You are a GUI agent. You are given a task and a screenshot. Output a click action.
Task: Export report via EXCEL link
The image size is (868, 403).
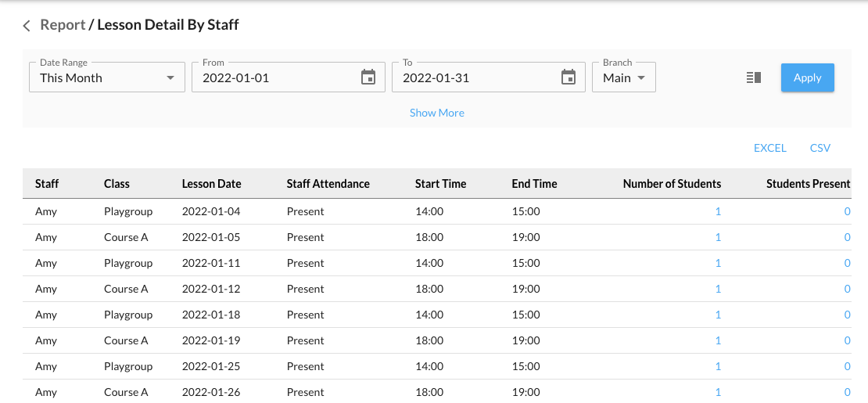click(x=769, y=148)
